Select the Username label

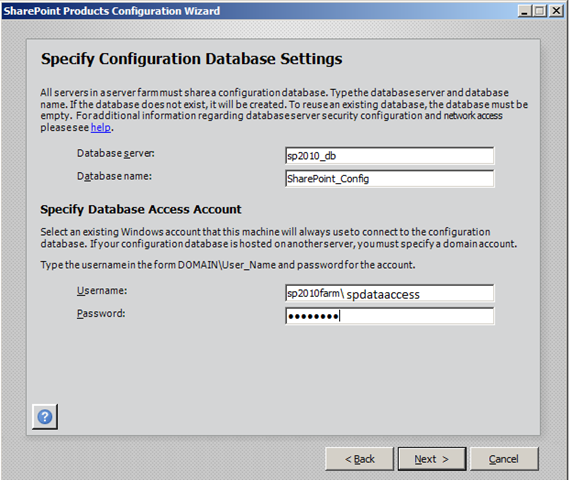tap(102, 291)
